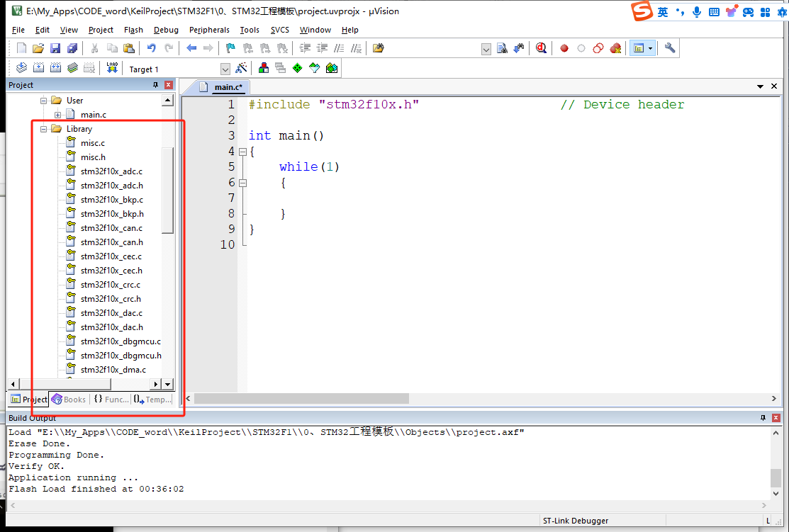Open the Debug menu

[166, 30]
